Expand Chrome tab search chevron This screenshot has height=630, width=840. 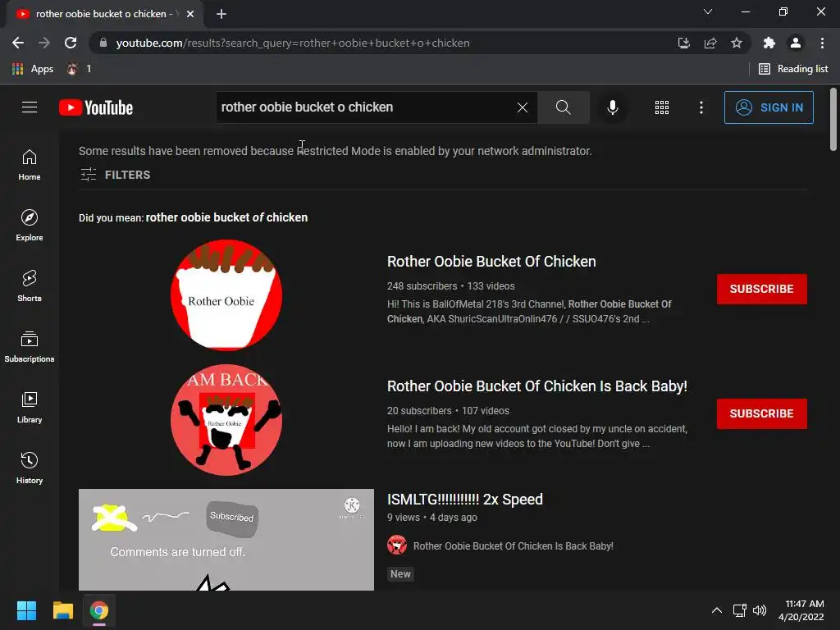[708, 11]
